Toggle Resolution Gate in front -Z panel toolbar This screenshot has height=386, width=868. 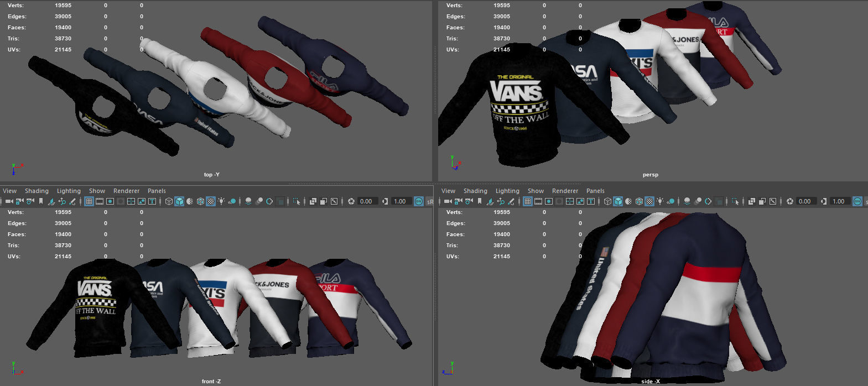click(110, 201)
